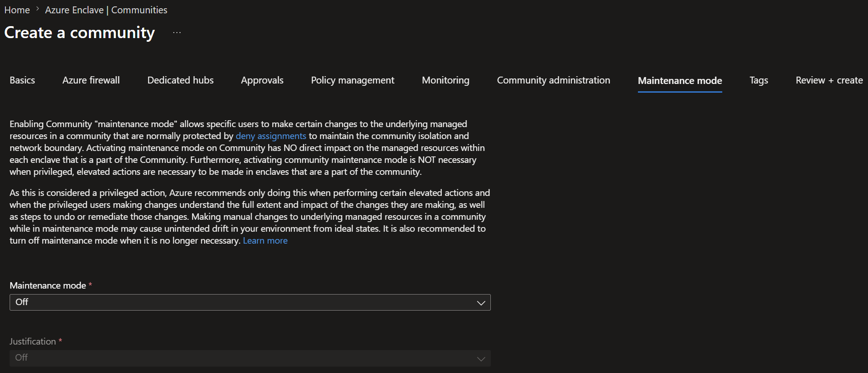
Task: Open the ellipsis more options menu
Action: point(177,33)
